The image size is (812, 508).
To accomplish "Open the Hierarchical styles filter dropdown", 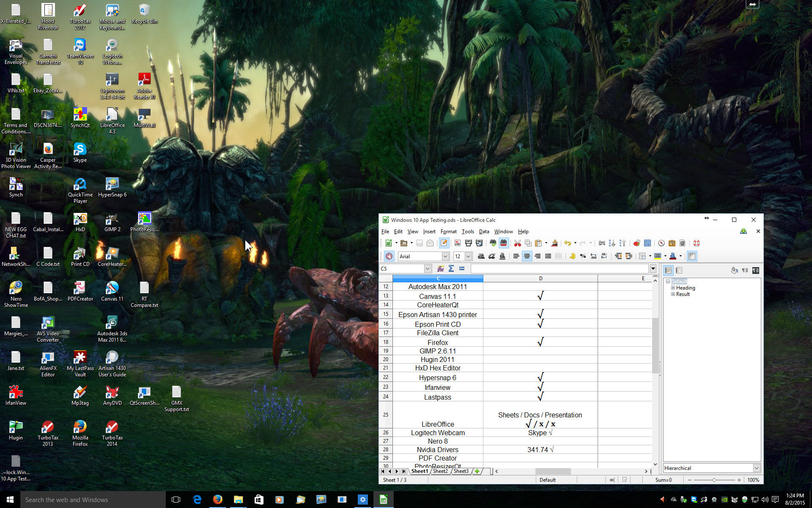I will (756, 468).
